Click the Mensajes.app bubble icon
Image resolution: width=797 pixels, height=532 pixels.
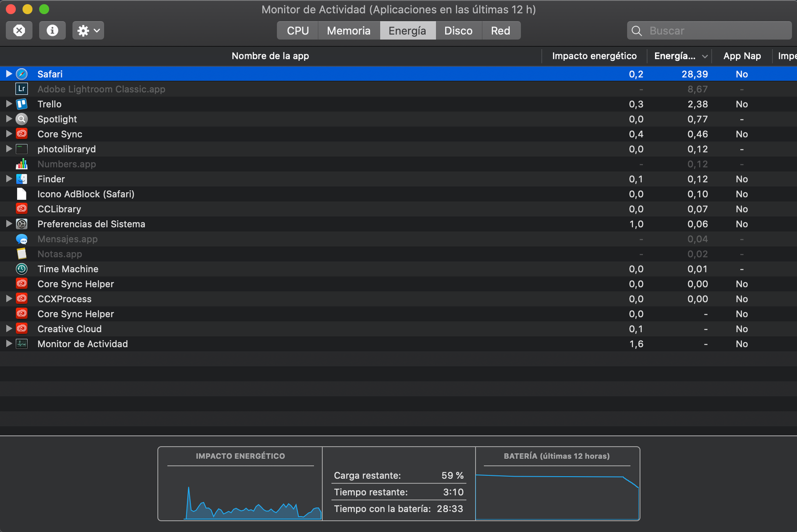tap(21, 239)
